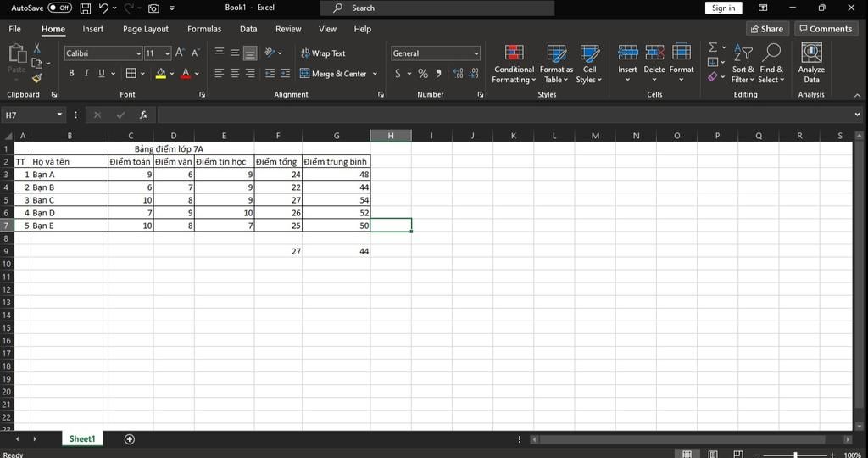Click Top Align icon
This screenshot has height=458, width=868.
click(220, 53)
